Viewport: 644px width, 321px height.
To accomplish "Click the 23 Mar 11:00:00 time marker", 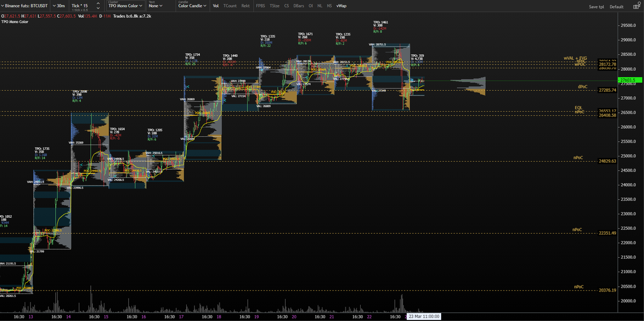I will [425, 317].
